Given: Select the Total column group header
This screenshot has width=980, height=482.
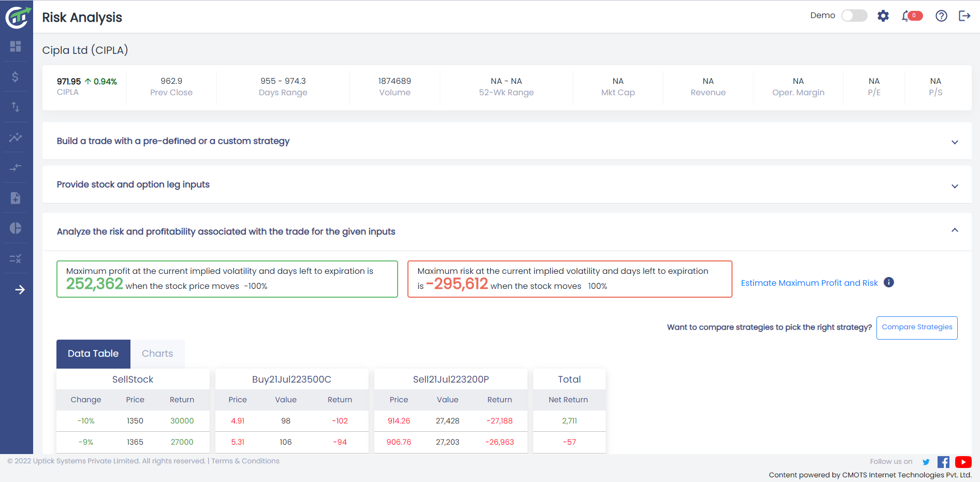Looking at the screenshot, I should 569,379.
